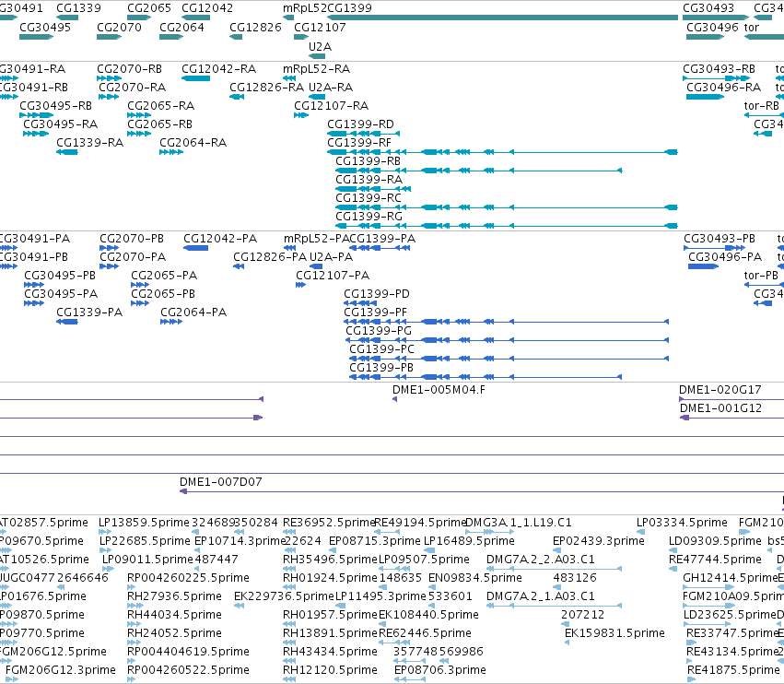784x684 pixels.
Task: Click the RH27936.5prime EST label
Action: tap(174, 597)
